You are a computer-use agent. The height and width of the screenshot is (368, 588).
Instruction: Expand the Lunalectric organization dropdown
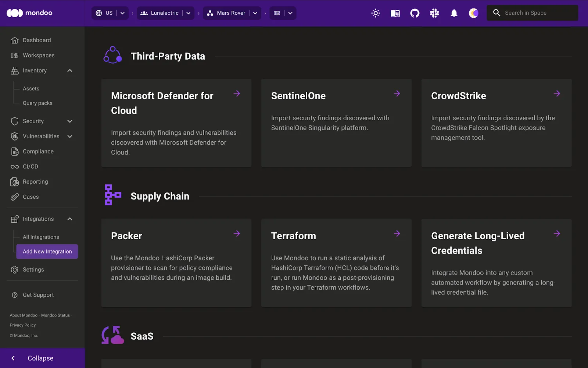[x=189, y=13]
